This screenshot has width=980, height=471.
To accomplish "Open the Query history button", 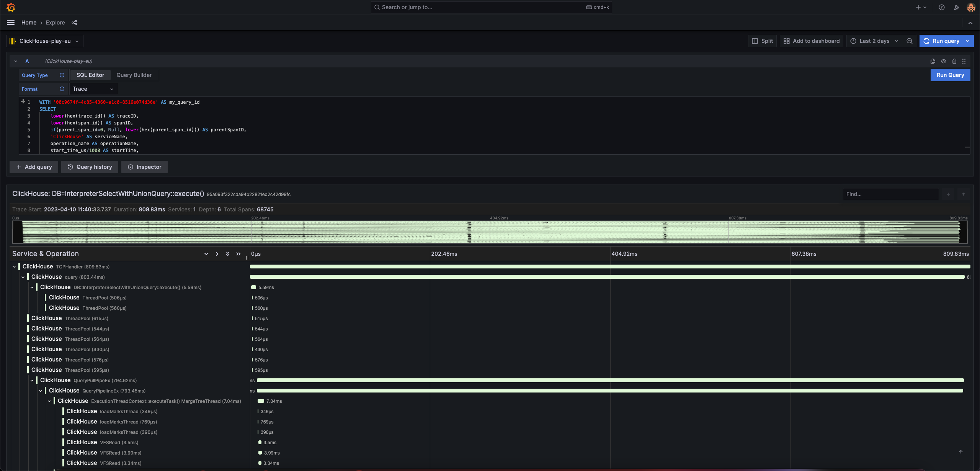I will click(x=90, y=167).
